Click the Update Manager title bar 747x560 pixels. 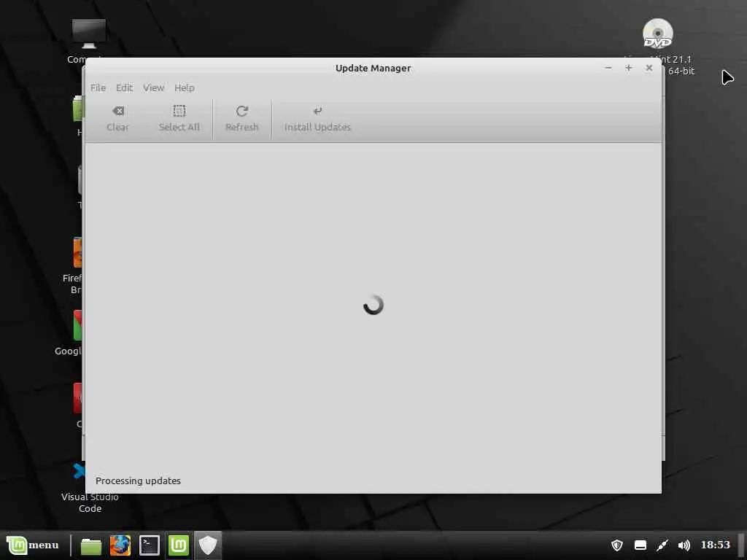click(373, 68)
